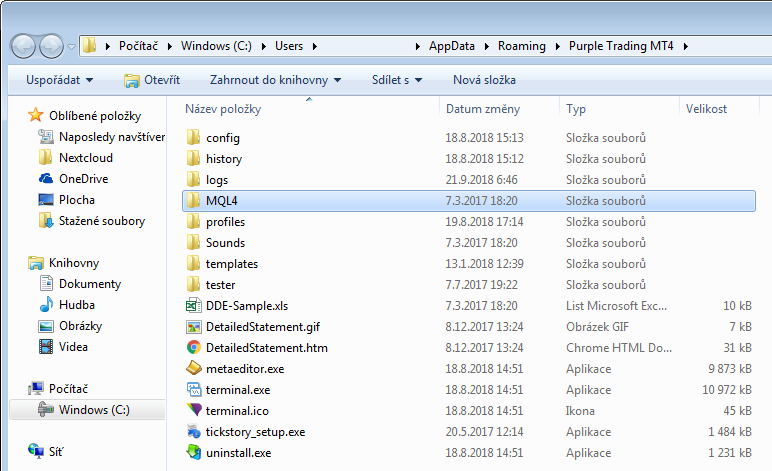Select Oblíbené položky star icon in sidebar
Image resolution: width=772 pixels, height=471 pixels.
[x=35, y=115]
